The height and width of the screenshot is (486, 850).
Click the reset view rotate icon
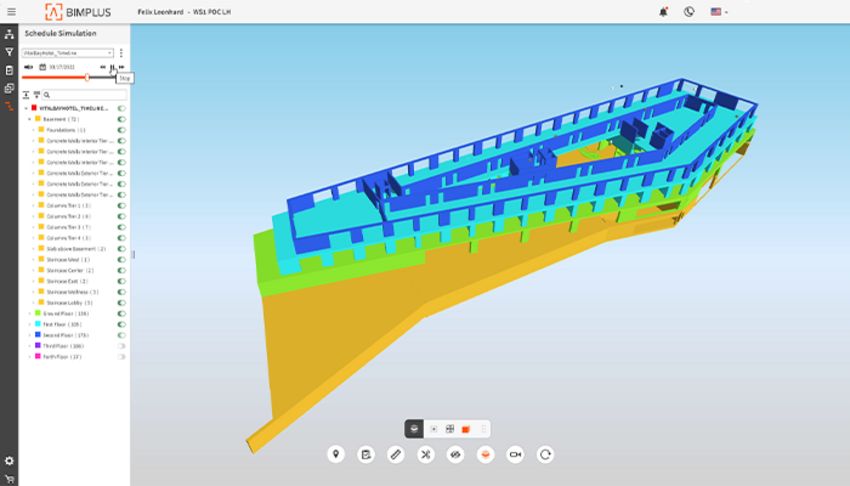pos(545,454)
